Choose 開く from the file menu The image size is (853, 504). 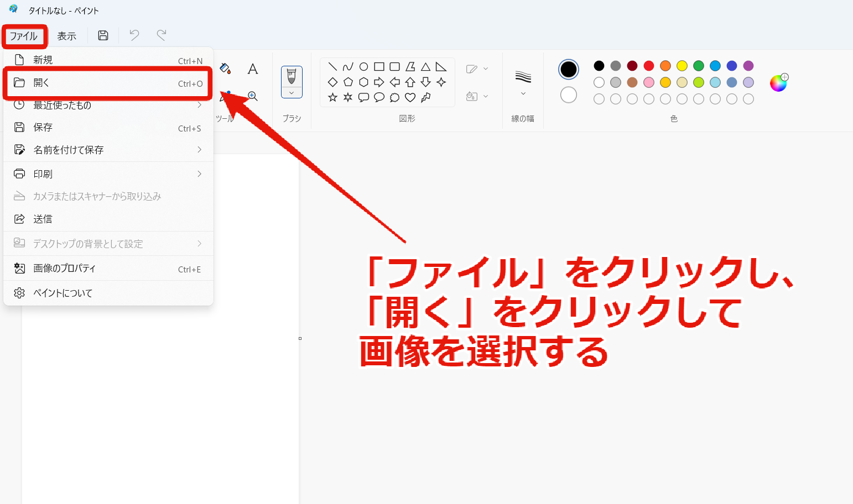point(108,83)
